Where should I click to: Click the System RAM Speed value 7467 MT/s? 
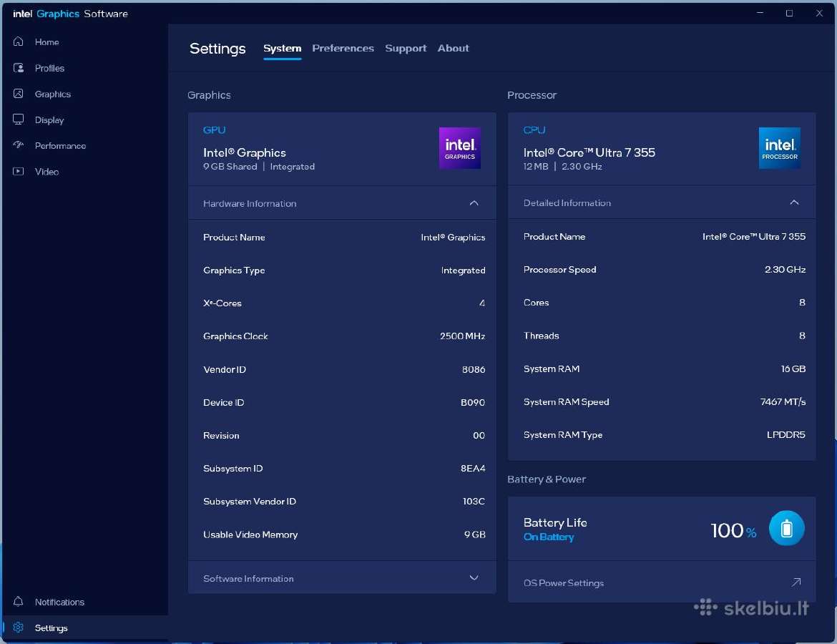(783, 401)
